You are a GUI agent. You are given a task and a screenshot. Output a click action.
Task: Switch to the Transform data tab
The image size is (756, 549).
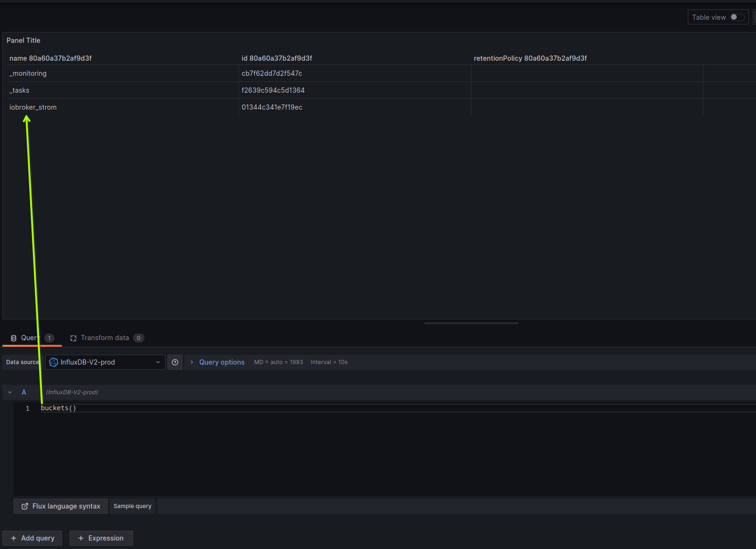click(107, 338)
